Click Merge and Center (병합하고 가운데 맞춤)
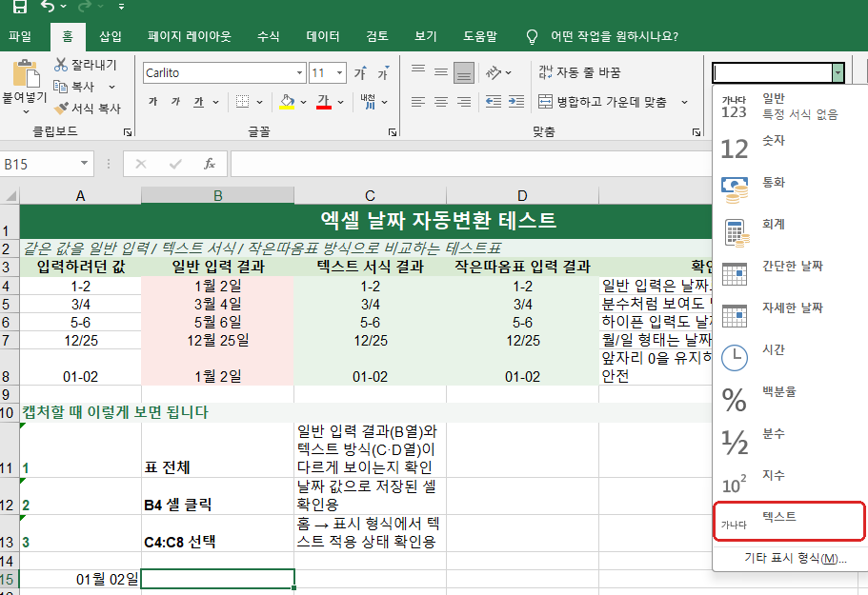 pyautogui.click(x=602, y=102)
